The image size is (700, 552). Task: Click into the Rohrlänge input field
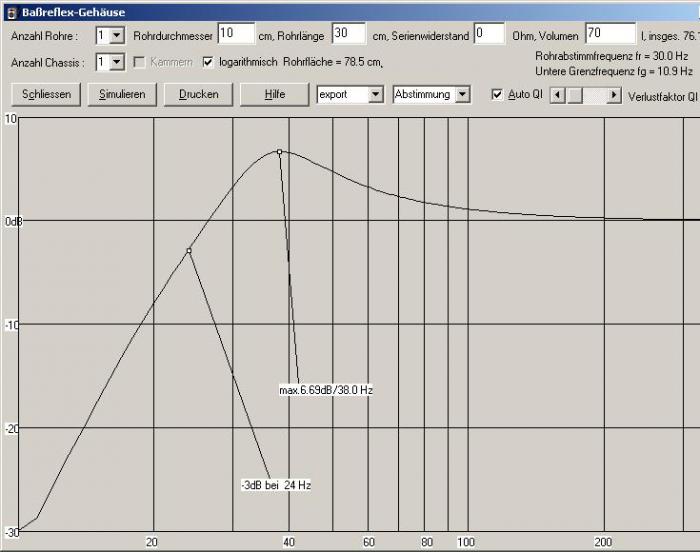click(x=348, y=34)
